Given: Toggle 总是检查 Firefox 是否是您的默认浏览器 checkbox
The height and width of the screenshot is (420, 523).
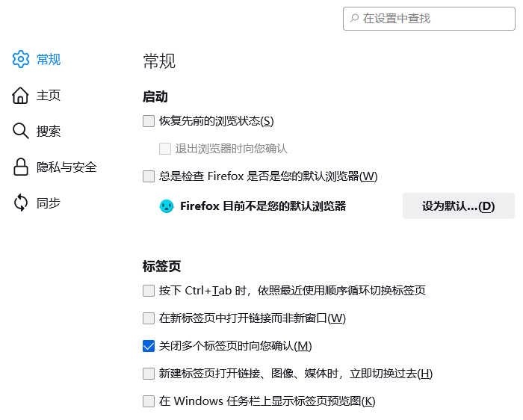Looking at the screenshot, I should coord(149,176).
